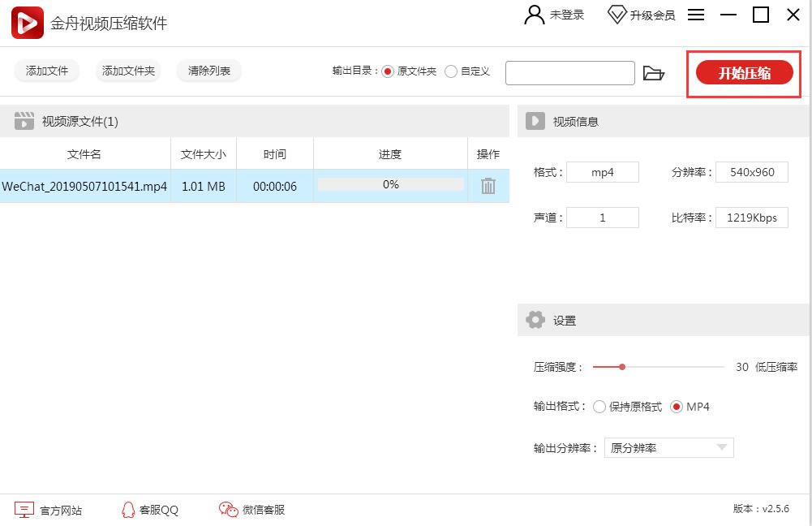Click the 微信客服 chat icon
The height and width of the screenshot is (526, 812).
[228, 510]
